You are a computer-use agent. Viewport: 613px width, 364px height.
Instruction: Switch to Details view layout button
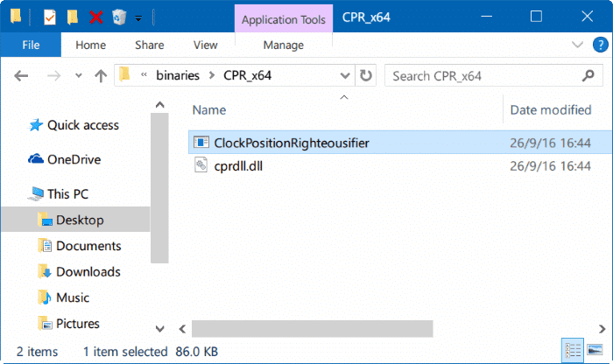click(573, 350)
